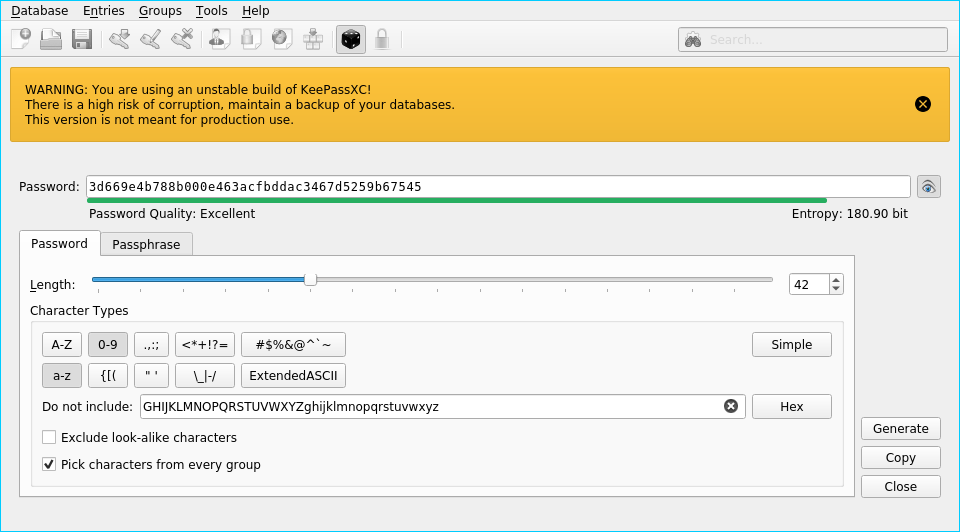The image size is (960, 532).
Task: Click the length value 42 field
Action: [x=809, y=284]
